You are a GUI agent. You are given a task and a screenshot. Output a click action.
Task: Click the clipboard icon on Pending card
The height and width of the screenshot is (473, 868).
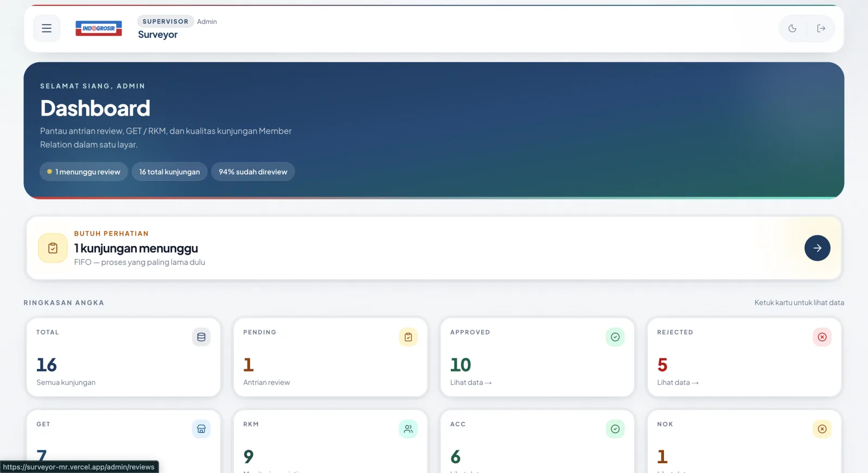tap(409, 337)
